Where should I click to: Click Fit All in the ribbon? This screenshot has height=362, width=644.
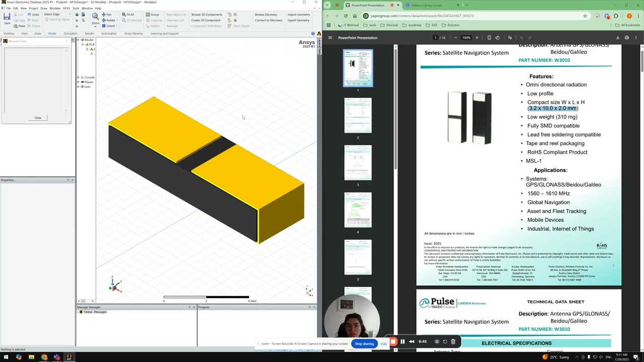(128, 15)
